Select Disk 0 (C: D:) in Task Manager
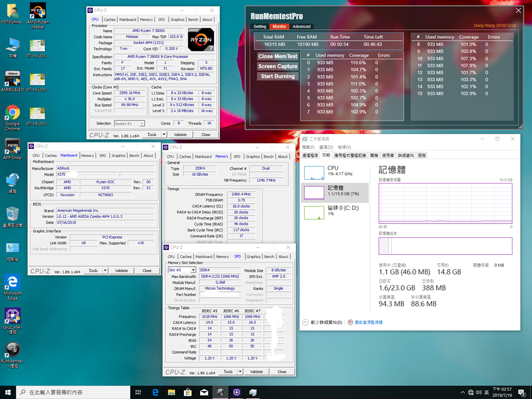Viewport: 532px width, 399px height. (335, 212)
